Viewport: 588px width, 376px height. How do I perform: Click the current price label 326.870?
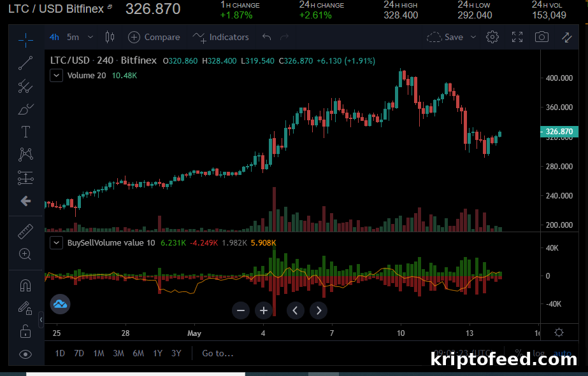559,132
